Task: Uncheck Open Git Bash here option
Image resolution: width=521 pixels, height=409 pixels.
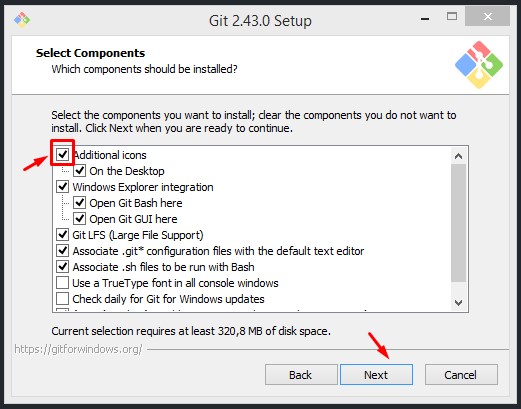Action: [x=79, y=203]
